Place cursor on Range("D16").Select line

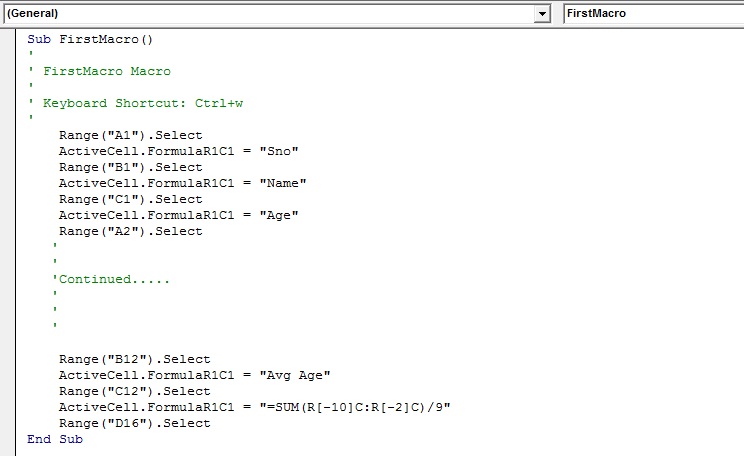pyautogui.click(x=135, y=423)
